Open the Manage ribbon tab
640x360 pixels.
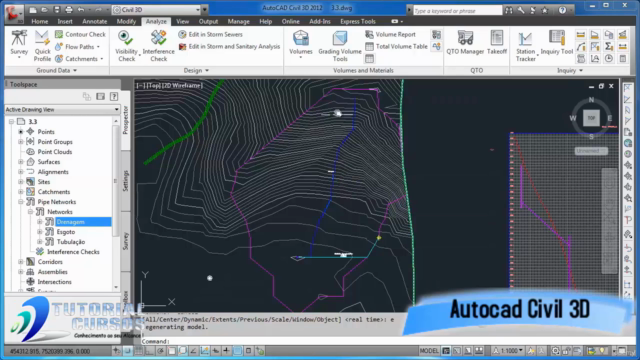coord(238,21)
